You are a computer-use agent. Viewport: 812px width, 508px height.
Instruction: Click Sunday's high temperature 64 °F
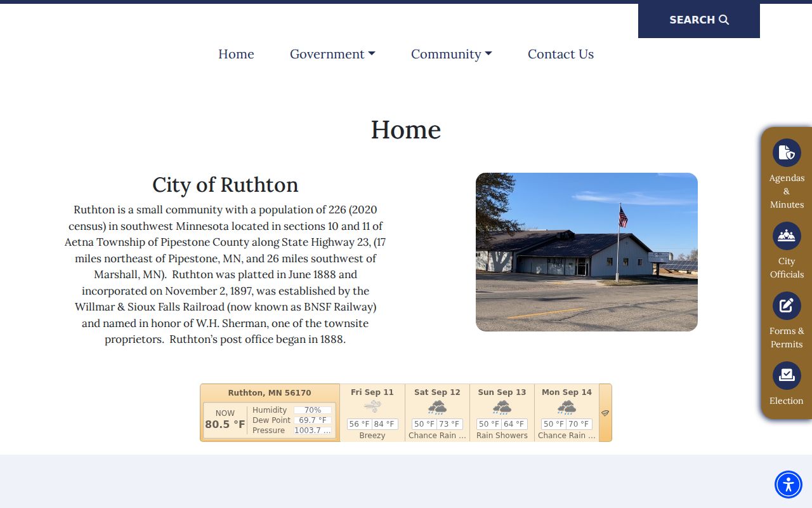514,424
